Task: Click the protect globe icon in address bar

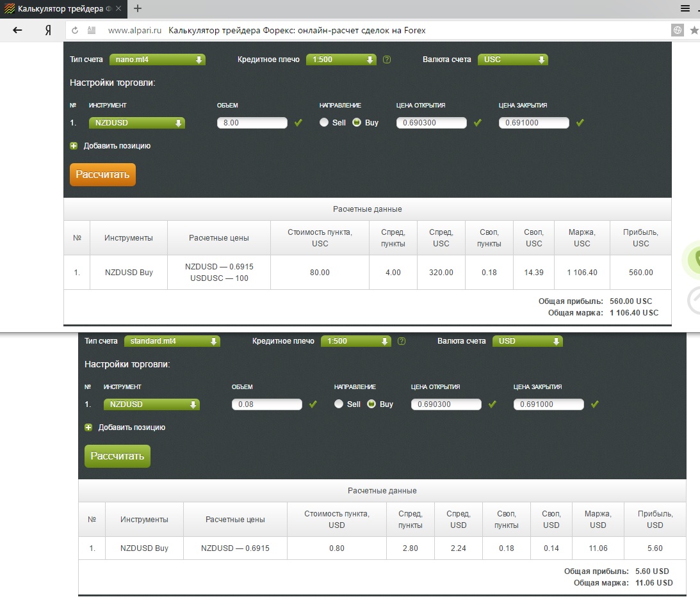Action: [x=678, y=30]
